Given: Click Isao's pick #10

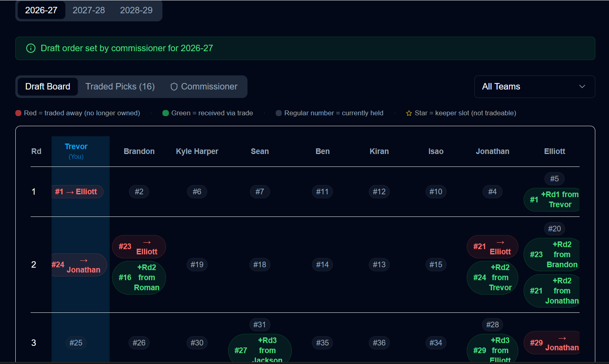Looking at the screenshot, I should pos(436,191).
